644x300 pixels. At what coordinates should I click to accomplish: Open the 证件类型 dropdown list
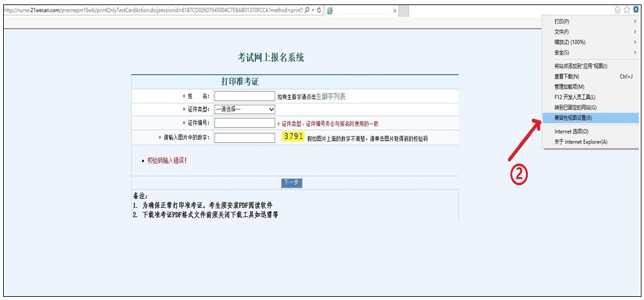coord(244,109)
